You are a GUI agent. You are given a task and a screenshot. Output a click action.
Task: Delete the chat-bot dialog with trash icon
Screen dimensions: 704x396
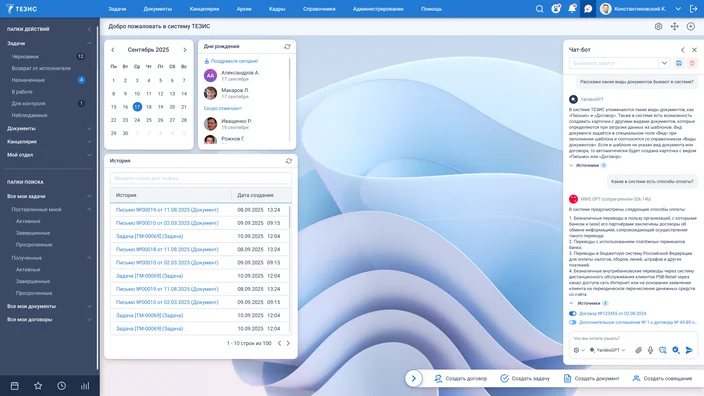(x=692, y=63)
